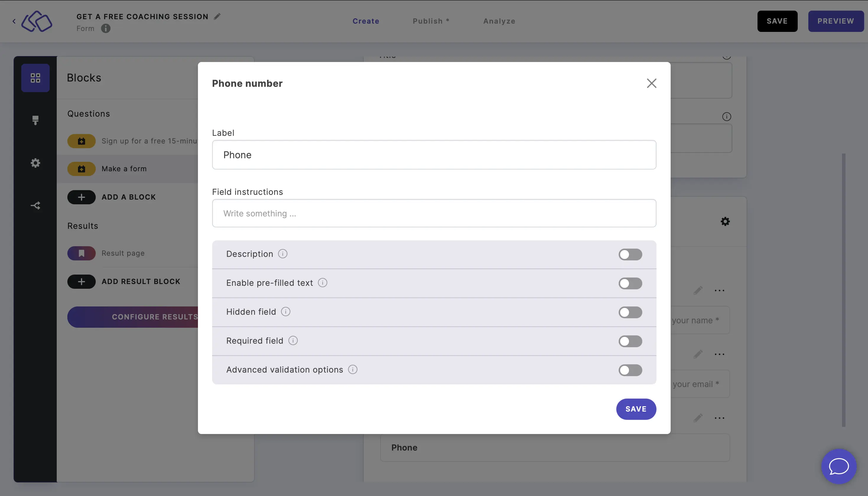Image resolution: width=868 pixels, height=496 pixels.
Task: Edit the 'your email' field pencil icon
Action: click(x=698, y=354)
